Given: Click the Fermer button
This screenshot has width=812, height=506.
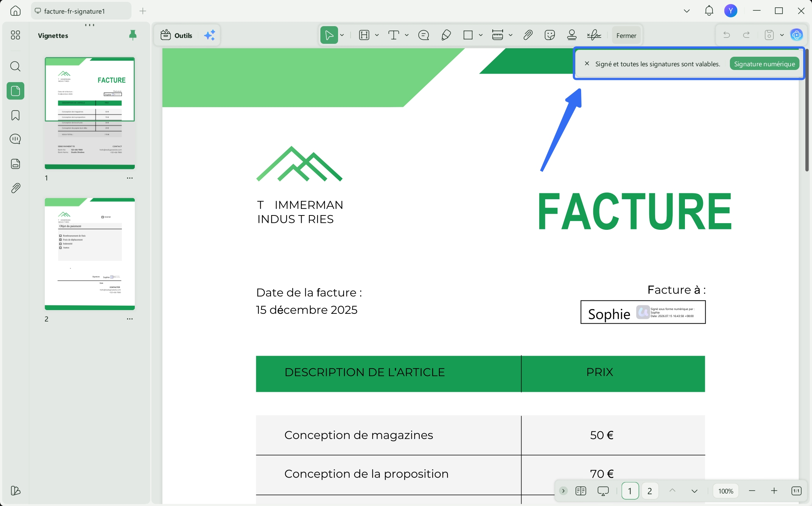Looking at the screenshot, I should 626,36.
